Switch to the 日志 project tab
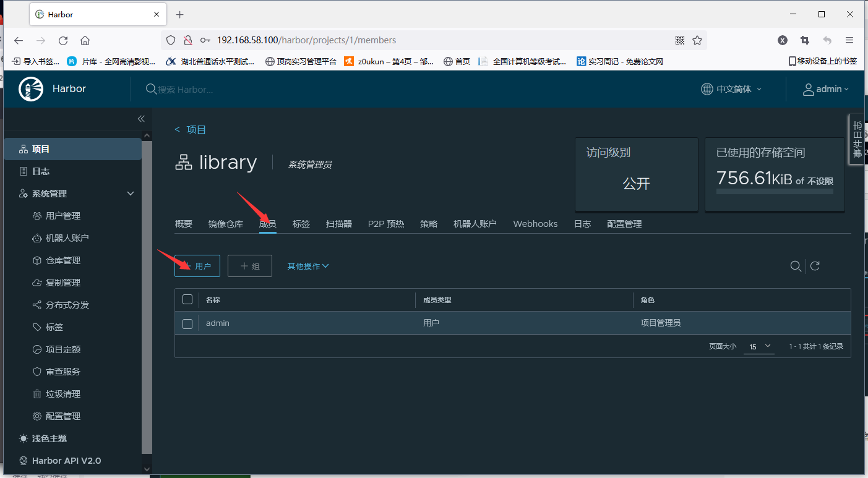The height and width of the screenshot is (478, 868). coord(583,224)
